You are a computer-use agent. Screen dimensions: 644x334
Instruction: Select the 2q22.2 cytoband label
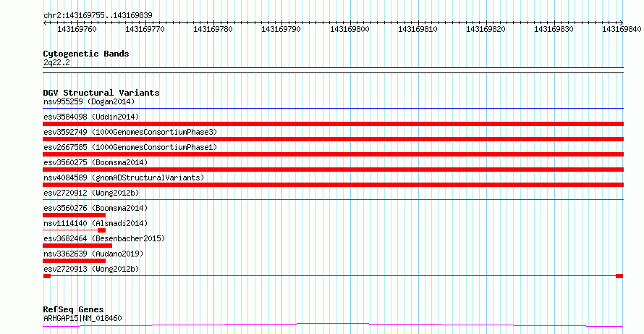point(56,62)
